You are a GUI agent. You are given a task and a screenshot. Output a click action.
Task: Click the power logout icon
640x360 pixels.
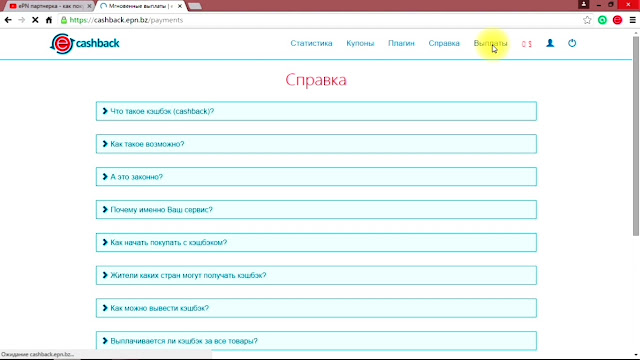click(572, 43)
